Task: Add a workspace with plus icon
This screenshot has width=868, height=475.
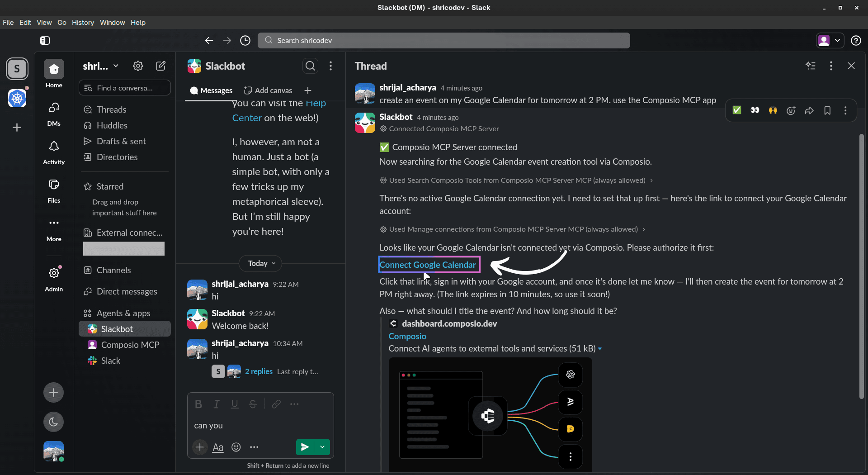Action: pos(17,128)
